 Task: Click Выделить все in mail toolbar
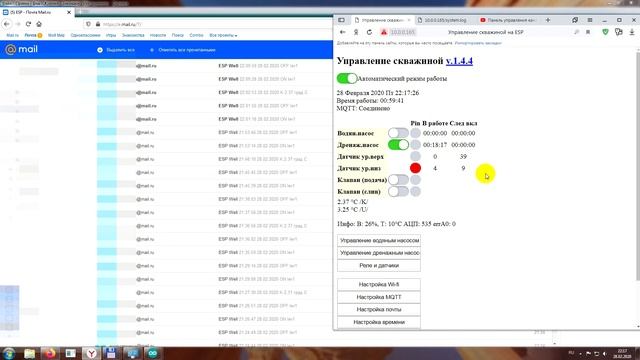click(116, 50)
